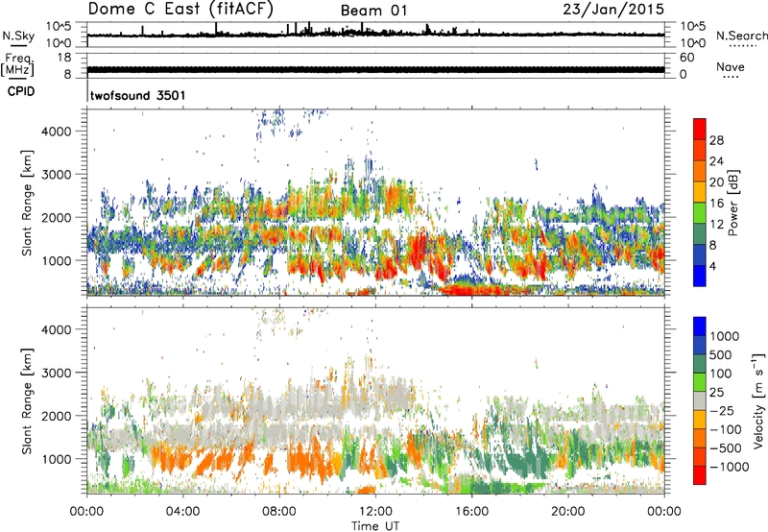Click the 'Velocity [m s-1]' colorbar label
The image size is (768, 532).
click(x=758, y=400)
